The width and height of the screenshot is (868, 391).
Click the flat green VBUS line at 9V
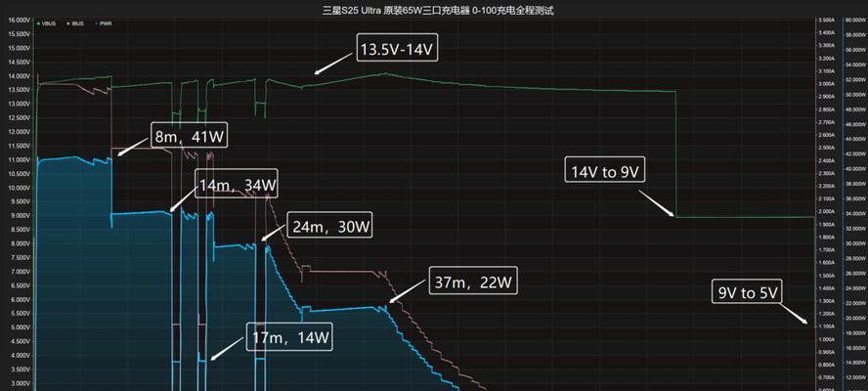(745, 217)
